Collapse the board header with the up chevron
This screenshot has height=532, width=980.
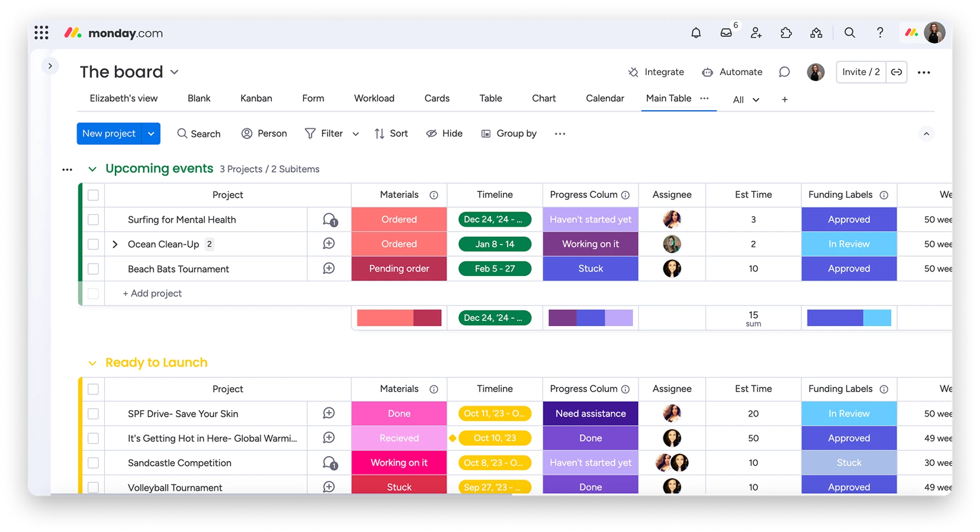(x=926, y=134)
